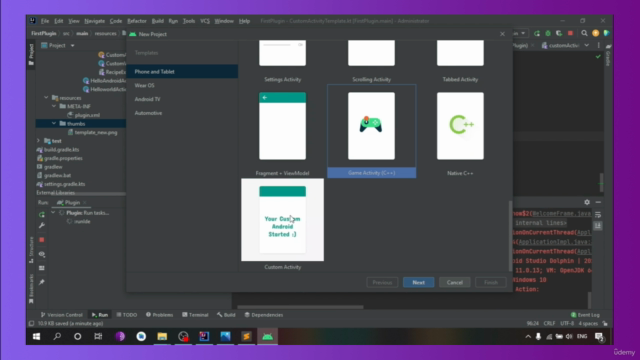Open Windows taskbar search
The height and width of the screenshot is (360, 640).
(57, 336)
